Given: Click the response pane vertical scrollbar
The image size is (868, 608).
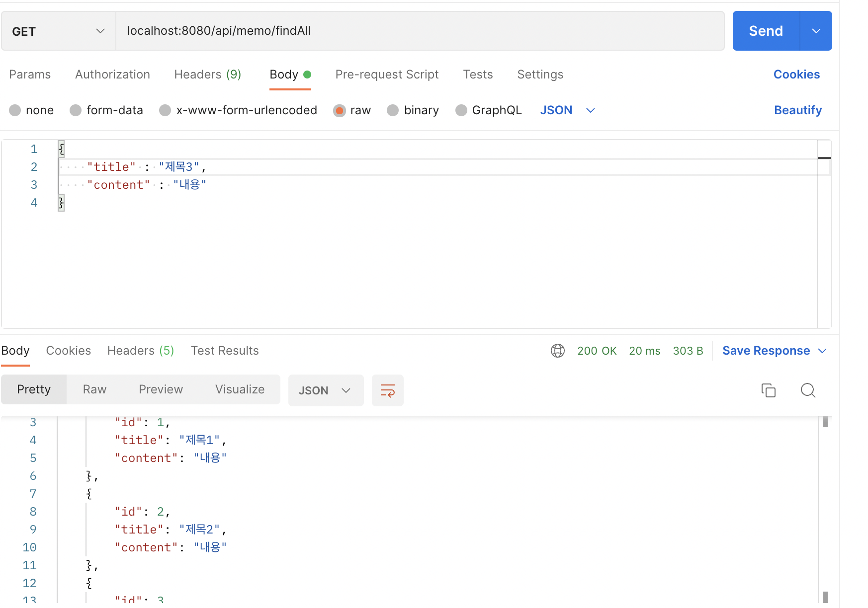Looking at the screenshot, I should tap(825, 509).
